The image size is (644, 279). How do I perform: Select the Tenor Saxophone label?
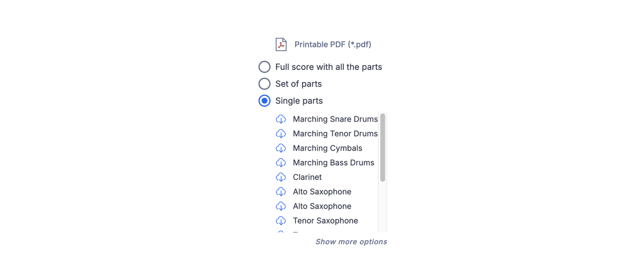(325, 220)
